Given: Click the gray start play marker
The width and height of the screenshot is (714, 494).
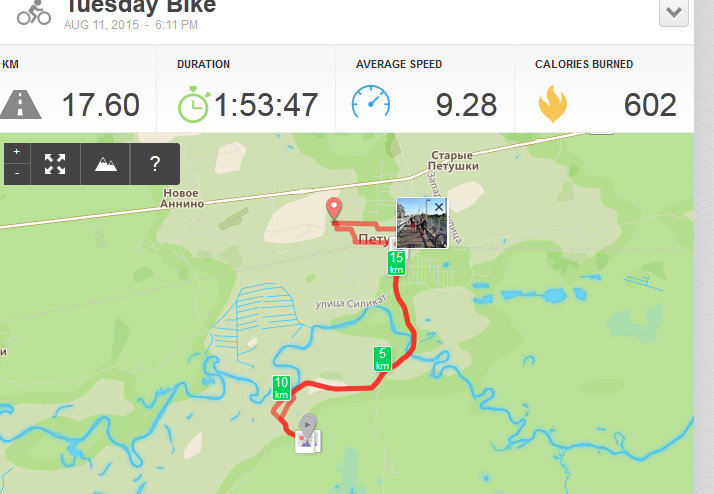Looking at the screenshot, I should click(x=308, y=426).
